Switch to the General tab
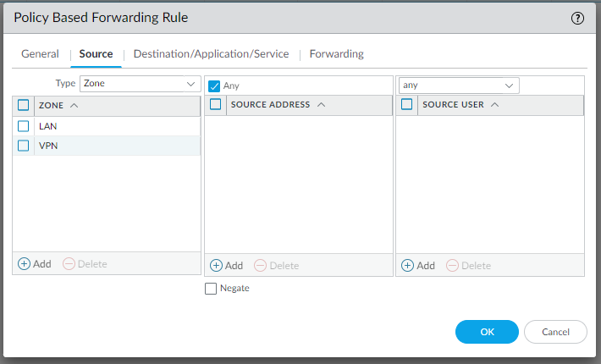601x364 pixels. [x=40, y=54]
